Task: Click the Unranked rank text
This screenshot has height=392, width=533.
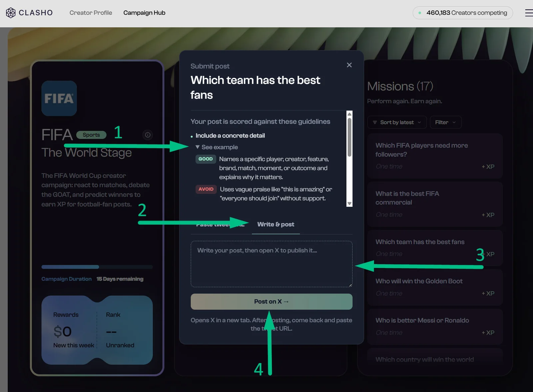Action: 120,345
